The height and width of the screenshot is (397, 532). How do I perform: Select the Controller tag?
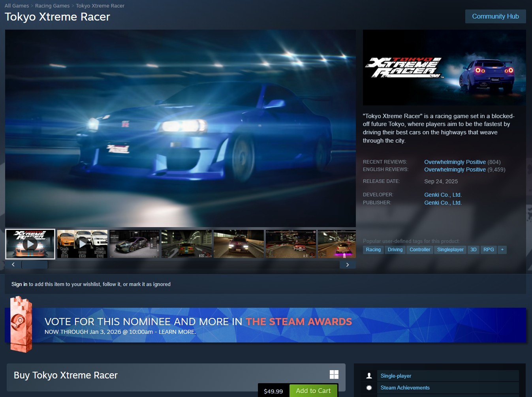420,250
